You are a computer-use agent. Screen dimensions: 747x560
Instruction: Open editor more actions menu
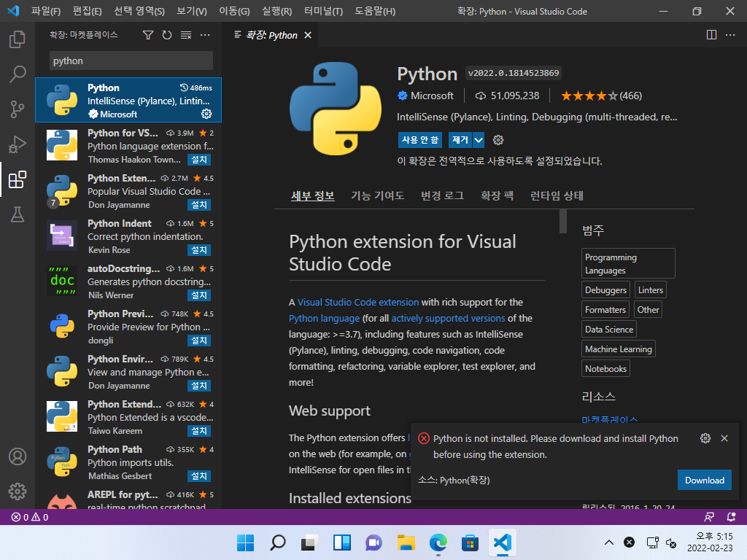(729, 35)
